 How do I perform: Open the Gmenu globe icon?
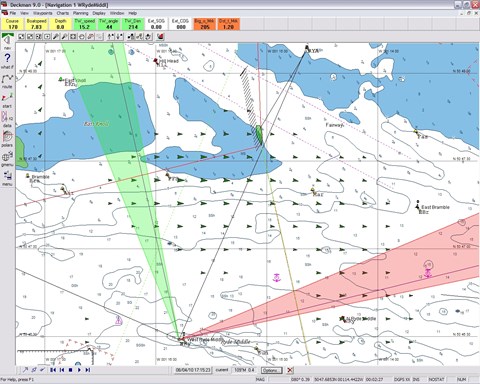7,158
